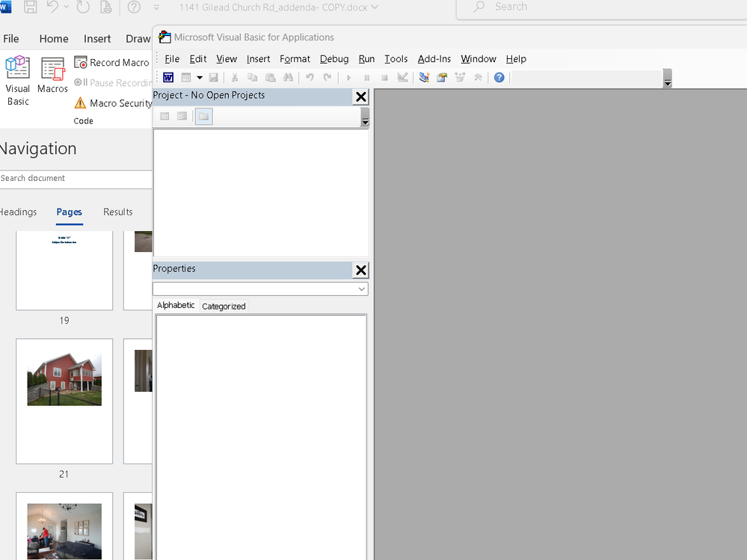Click Record Macro in the Code group
747x560 pixels.
tap(111, 62)
